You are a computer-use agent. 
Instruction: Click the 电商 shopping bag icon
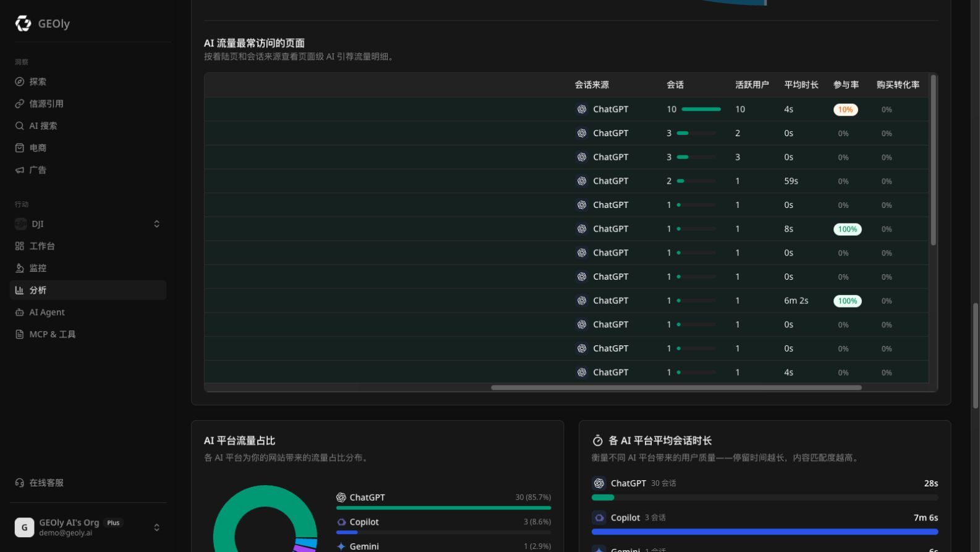pos(20,148)
